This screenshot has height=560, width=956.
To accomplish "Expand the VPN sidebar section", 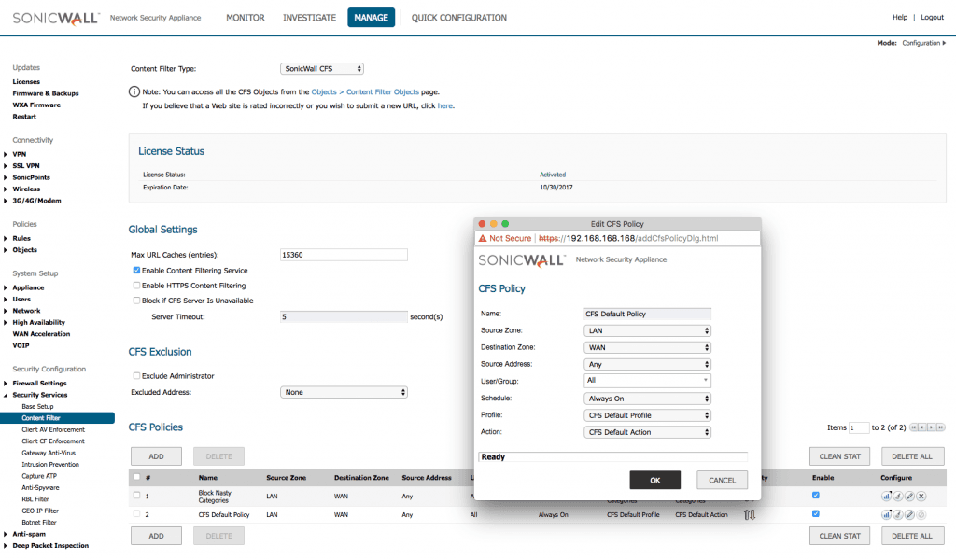I will (x=6, y=154).
